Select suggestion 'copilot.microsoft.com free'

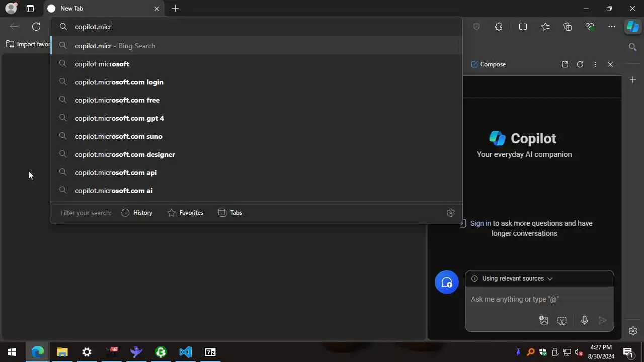click(256, 100)
